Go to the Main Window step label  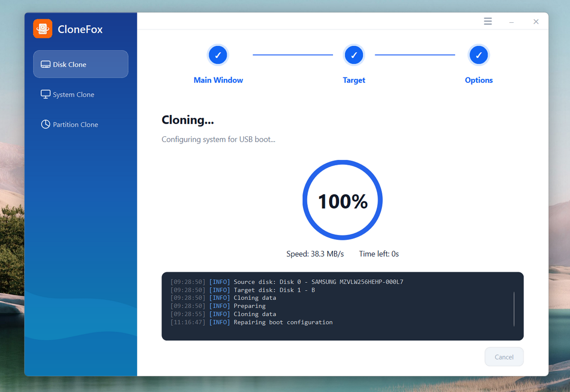point(218,80)
